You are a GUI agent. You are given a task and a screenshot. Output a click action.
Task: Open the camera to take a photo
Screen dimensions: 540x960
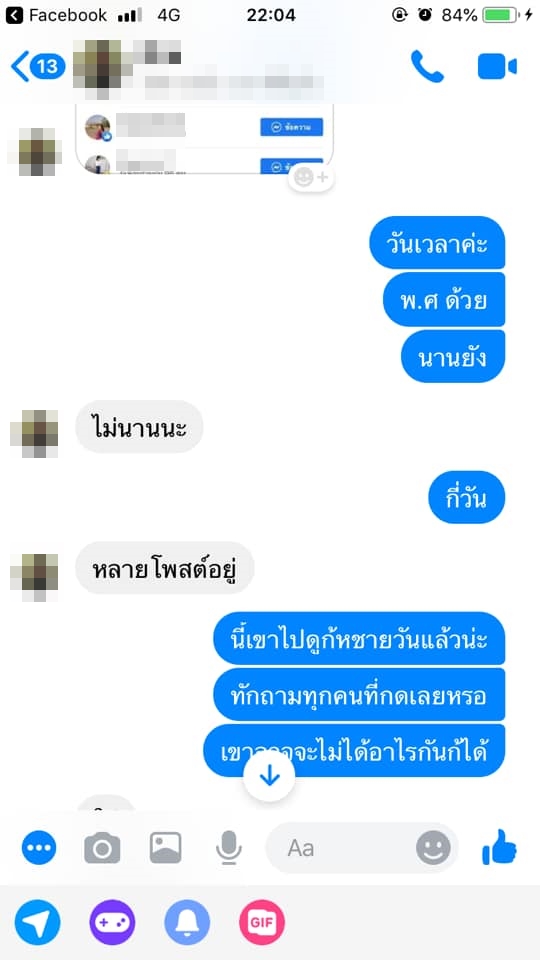click(x=102, y=848)
